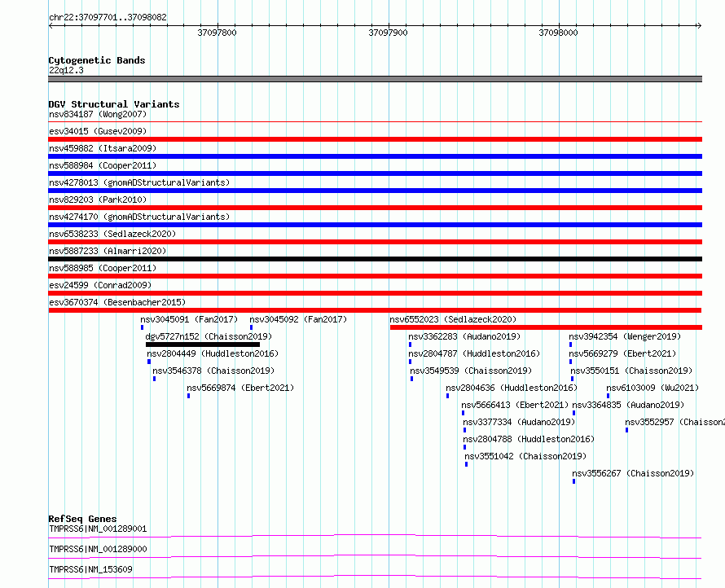Select variant nsv2804636 (Huddleston2016)
This screenshot has width=725, height=588.
point(512,388)
